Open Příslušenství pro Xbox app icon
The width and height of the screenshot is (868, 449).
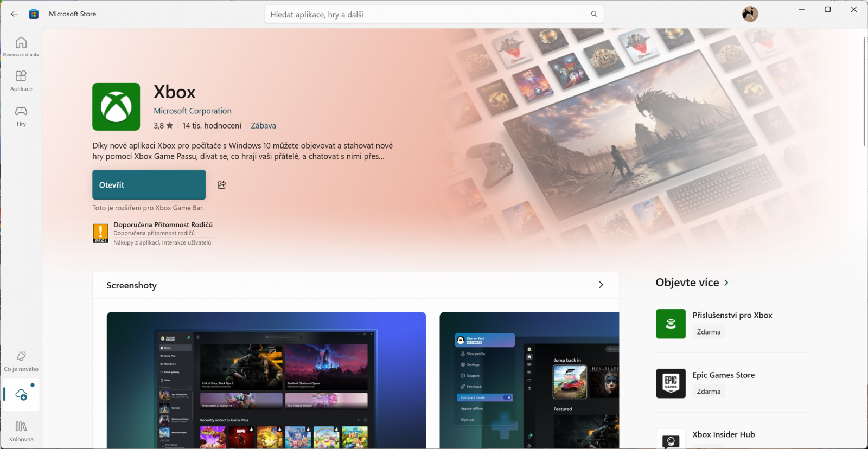point(671,324)
